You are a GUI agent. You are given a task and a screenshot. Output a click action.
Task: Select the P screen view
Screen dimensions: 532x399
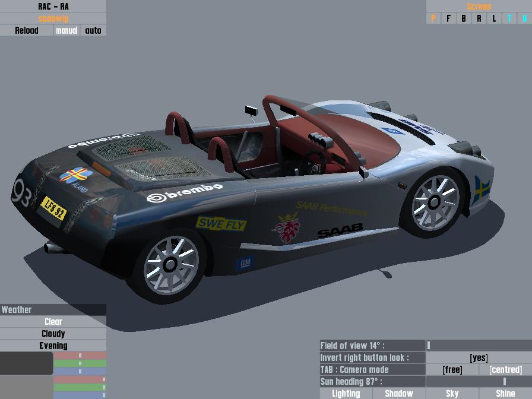click(433, 18)
